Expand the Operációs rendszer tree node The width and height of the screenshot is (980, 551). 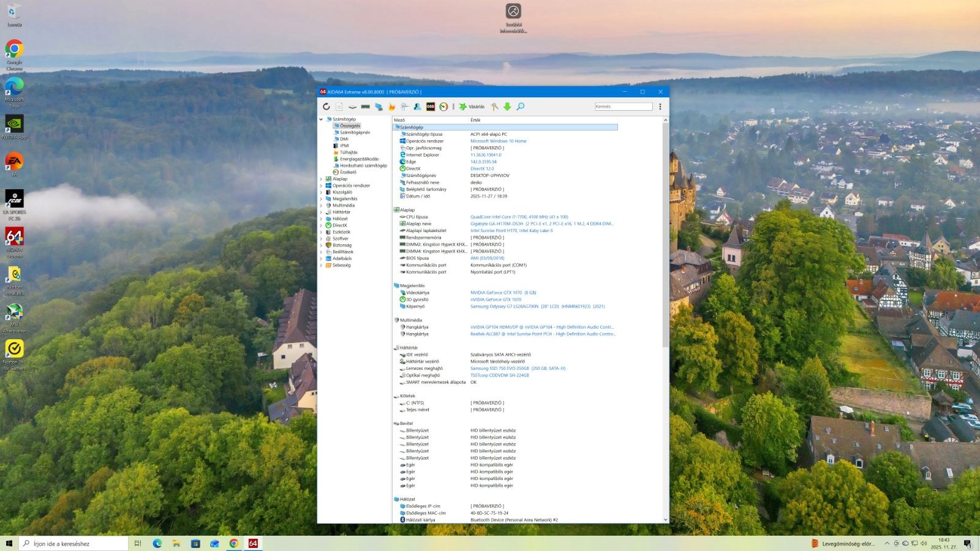point(321,186)
